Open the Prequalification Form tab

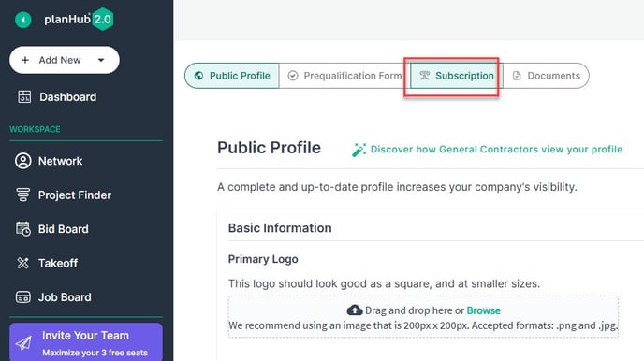click(x=344, y=76)
